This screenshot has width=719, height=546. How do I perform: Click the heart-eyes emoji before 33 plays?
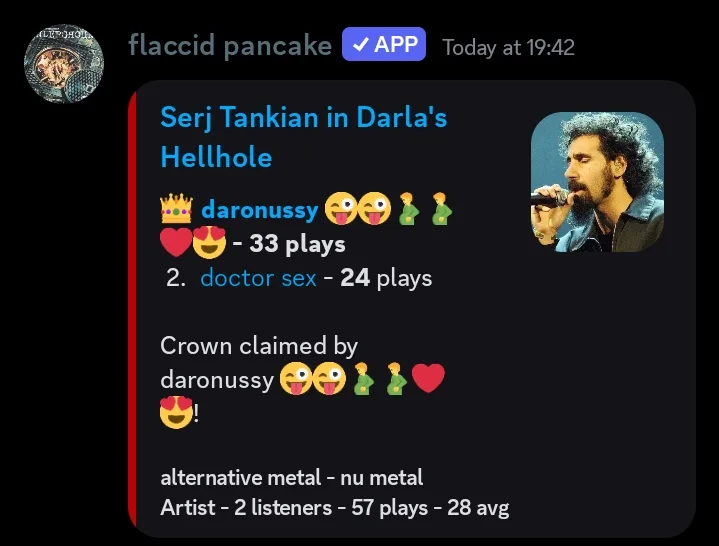click(x=209, y=243)
